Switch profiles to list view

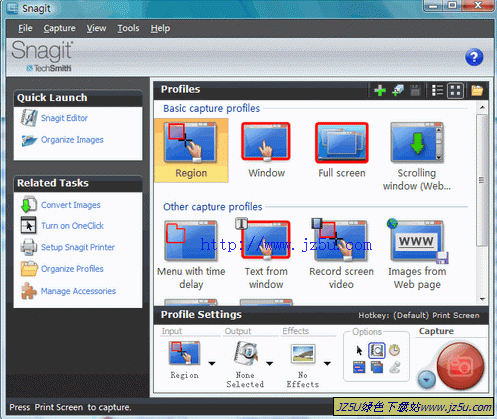[437, 90]
